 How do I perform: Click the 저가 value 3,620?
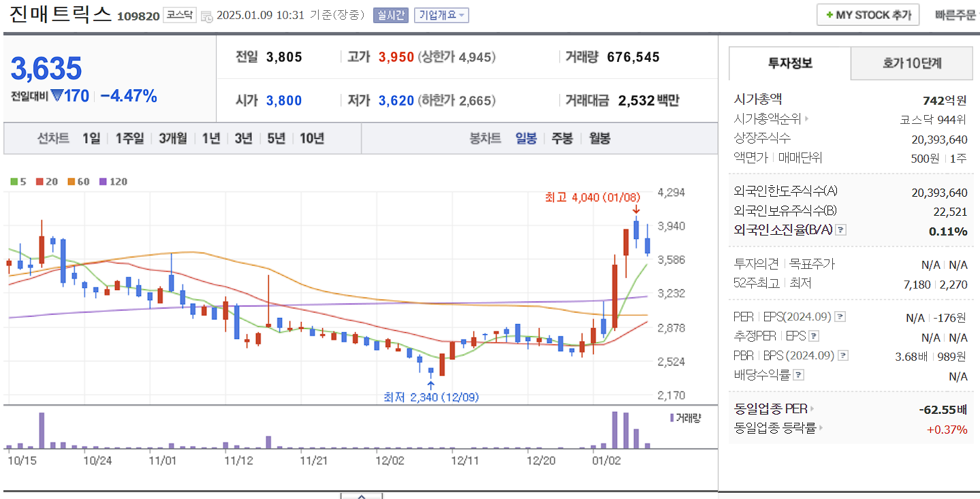[x=396, y=101]
